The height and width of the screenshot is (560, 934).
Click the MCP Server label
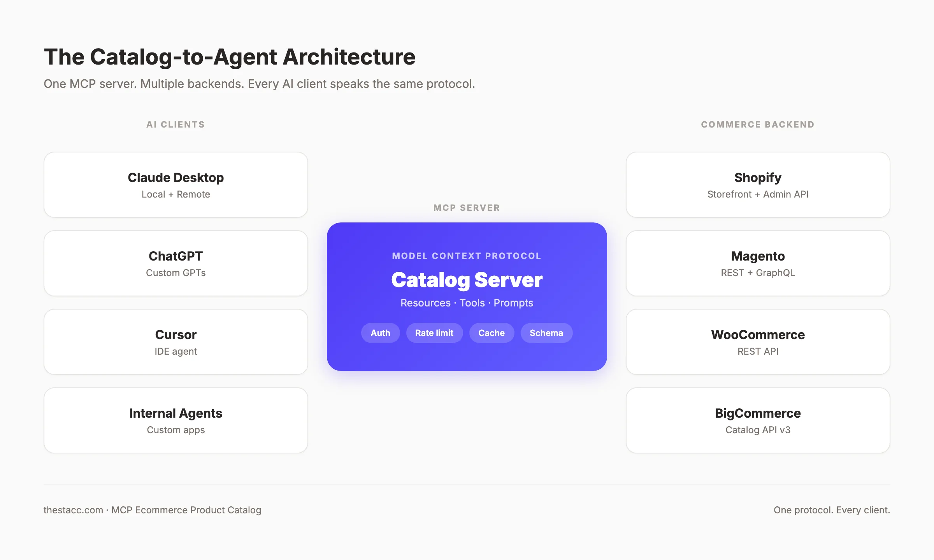pyautogui.click(x=467, y=208)
